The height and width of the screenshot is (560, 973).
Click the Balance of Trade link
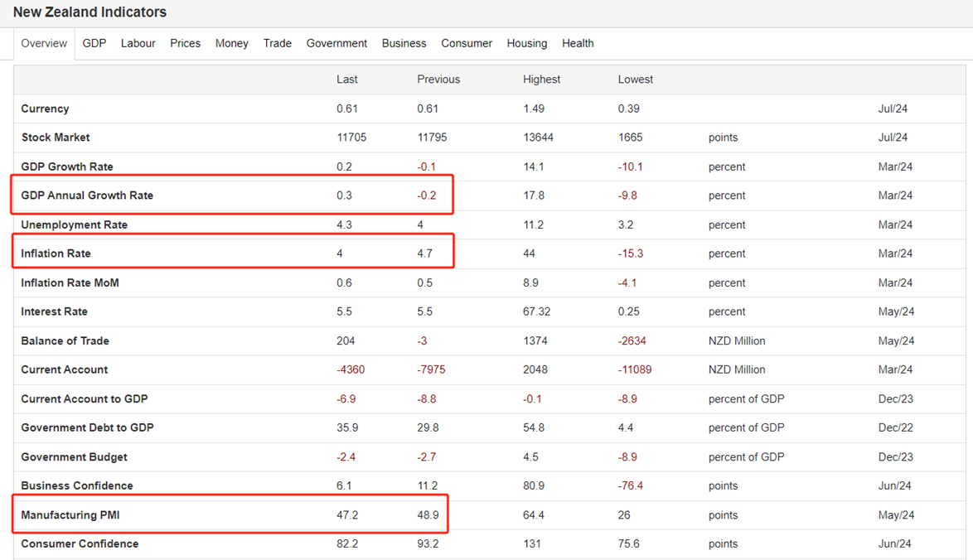pos(65,340)
